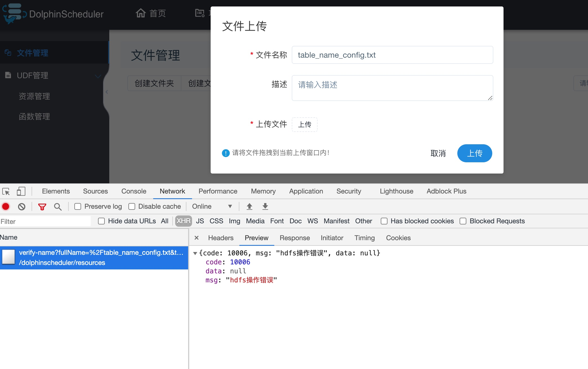Switch to the Response tab
This screenshot has height=369, width=588.
(295, 238)
